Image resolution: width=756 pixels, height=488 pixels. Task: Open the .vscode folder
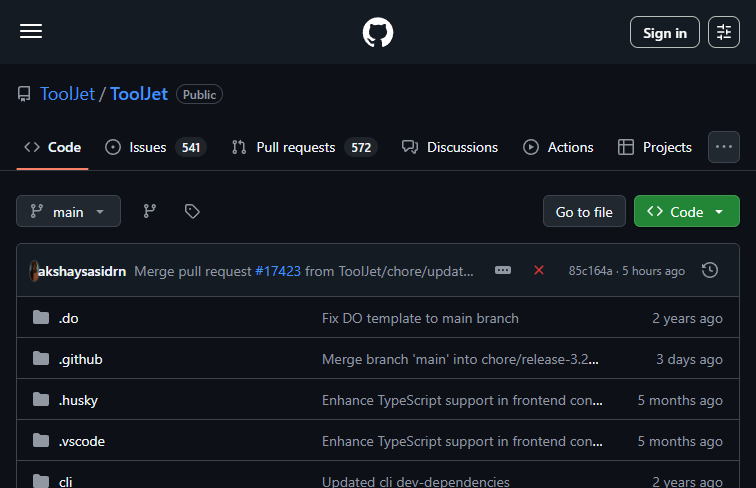[x=81, y=441]
